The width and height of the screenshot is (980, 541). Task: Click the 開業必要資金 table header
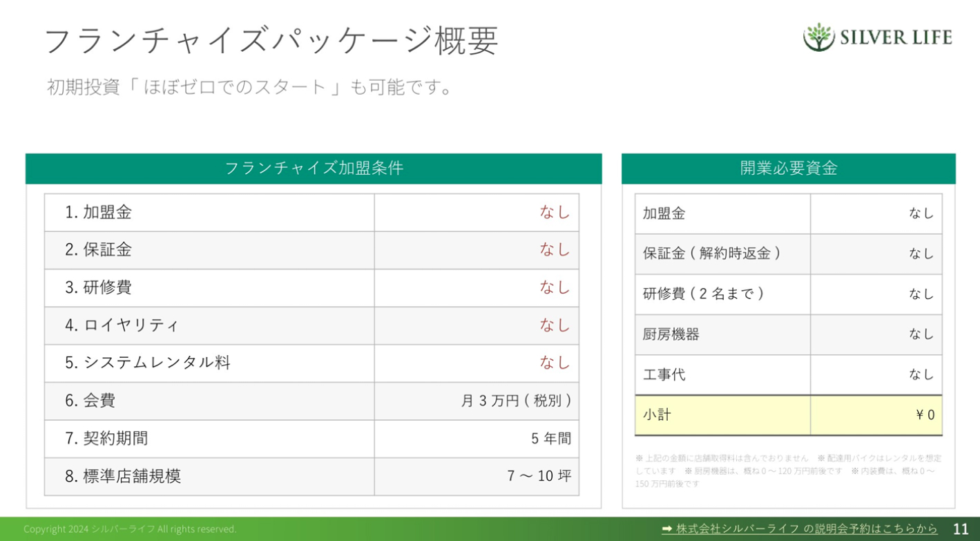[x=789, y=167]
